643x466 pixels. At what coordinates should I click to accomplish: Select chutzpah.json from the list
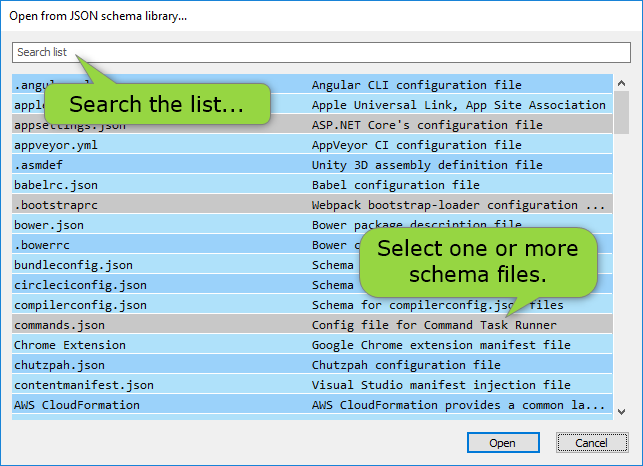coord(59,365)
